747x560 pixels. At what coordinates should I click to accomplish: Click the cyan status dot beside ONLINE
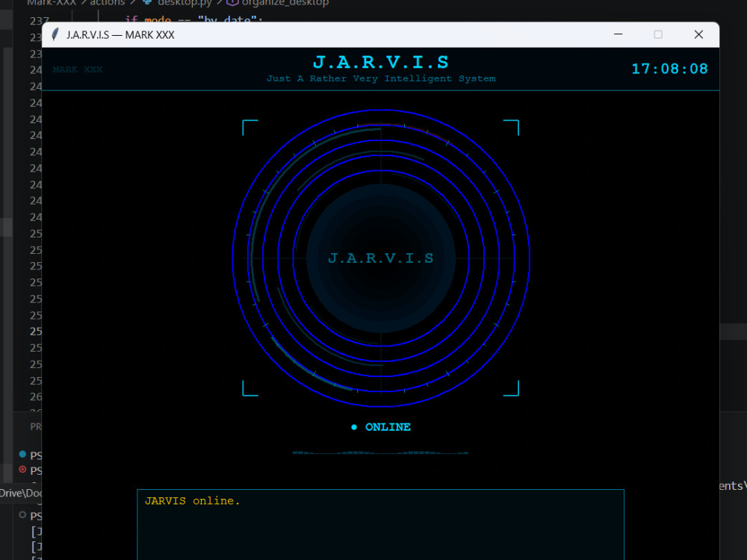[354, 427]
